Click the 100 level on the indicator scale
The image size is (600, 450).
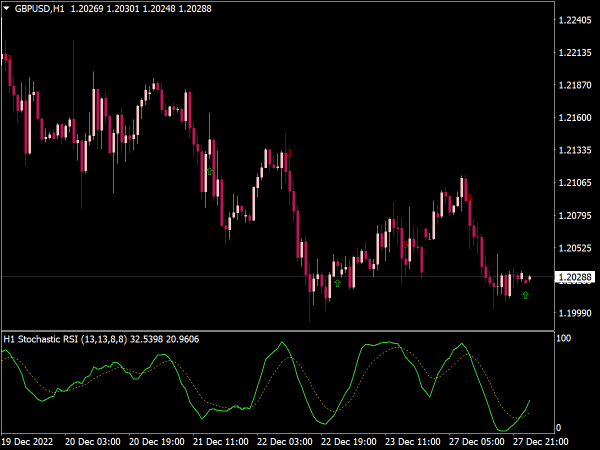tap(563, 338)
